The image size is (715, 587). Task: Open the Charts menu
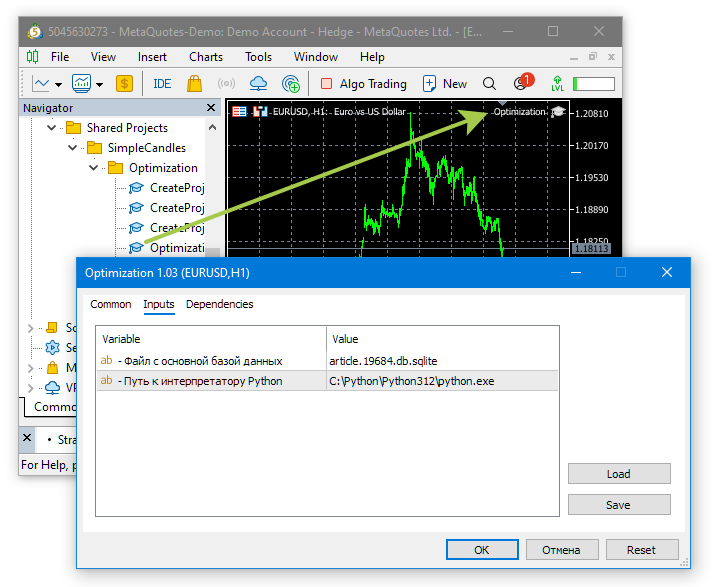point(206,57)
